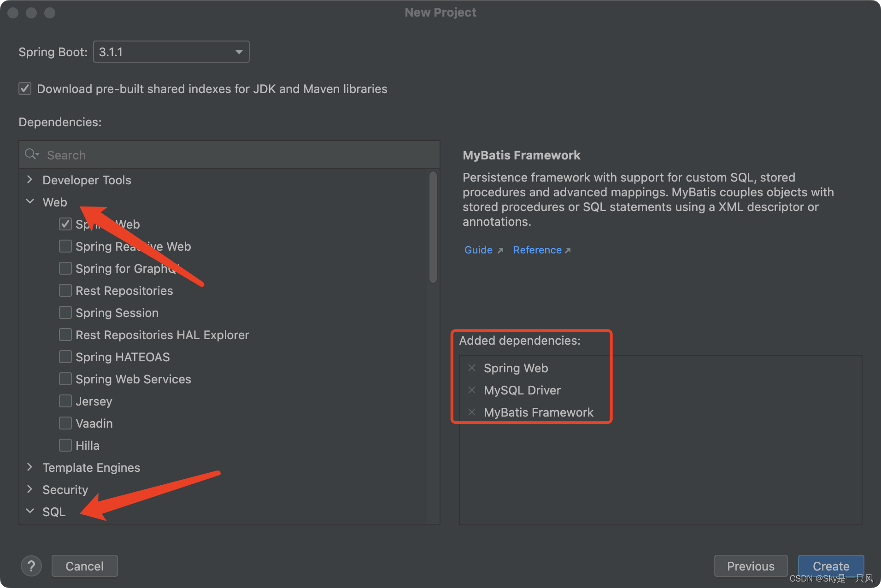Screen dimensions: 881x588
Task: Check Rest Repositories HAL Explorer
Action: [x=65, y=335]
